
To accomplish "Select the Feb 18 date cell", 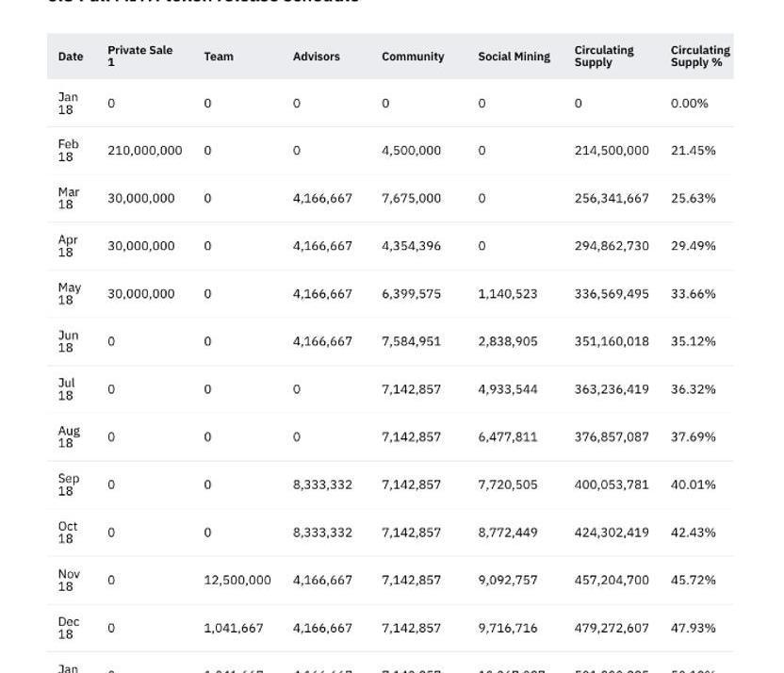I will click(x=68, y=151).
